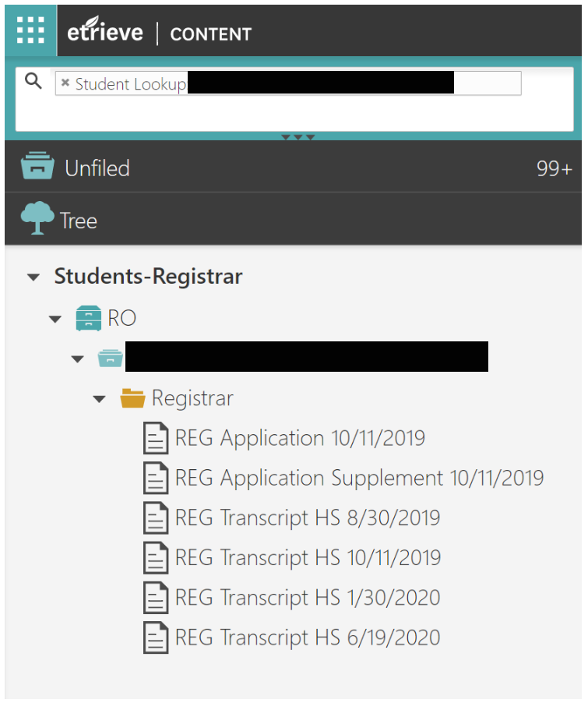Remove the Student Lookup search tag
Image resolution: width=588 pixels, height=703 pixels.
[x=65, y=83]
